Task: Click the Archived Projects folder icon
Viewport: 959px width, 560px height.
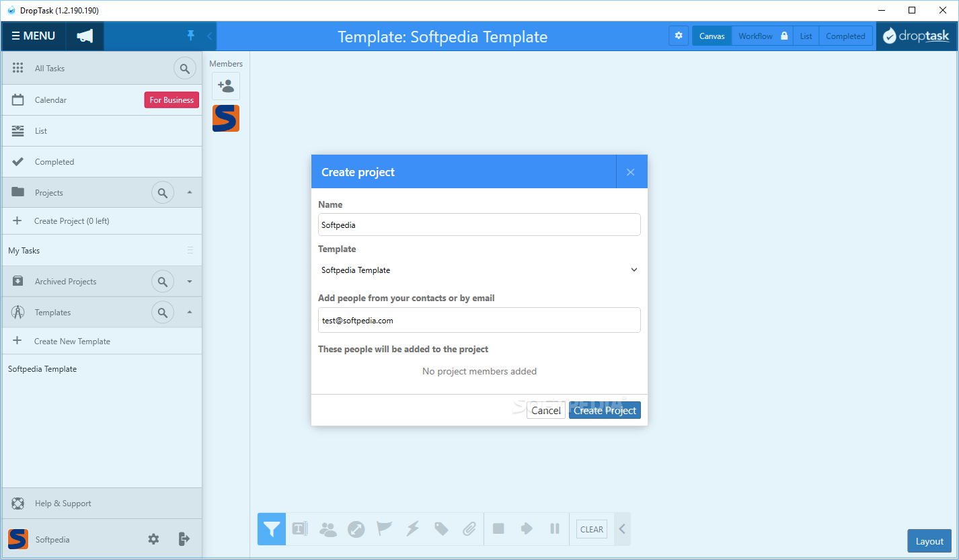Action: 18,281
